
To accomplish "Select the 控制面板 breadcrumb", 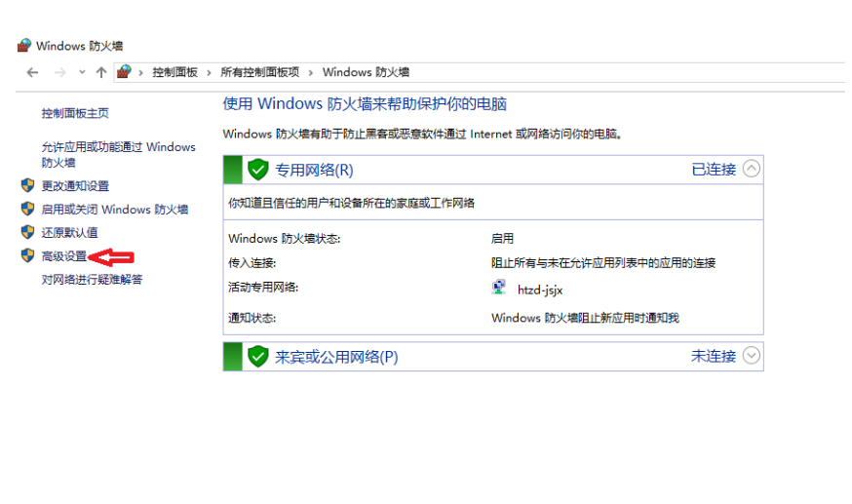I will (174, 72).
